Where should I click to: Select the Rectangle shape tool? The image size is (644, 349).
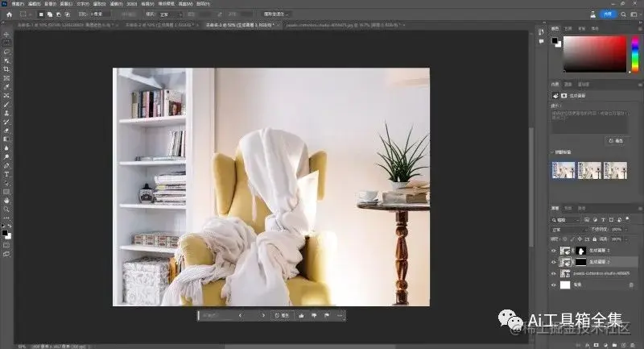(6, 192)
